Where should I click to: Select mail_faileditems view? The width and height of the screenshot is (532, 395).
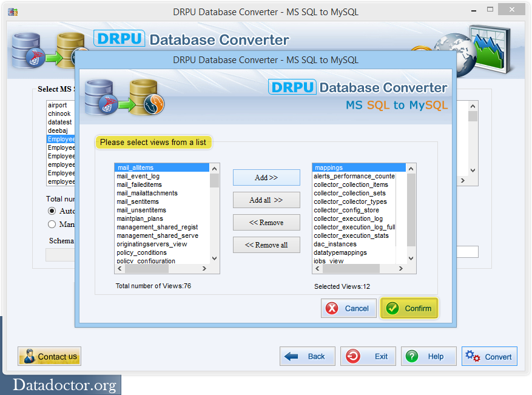pyautogui.click(x=162, y=184)
